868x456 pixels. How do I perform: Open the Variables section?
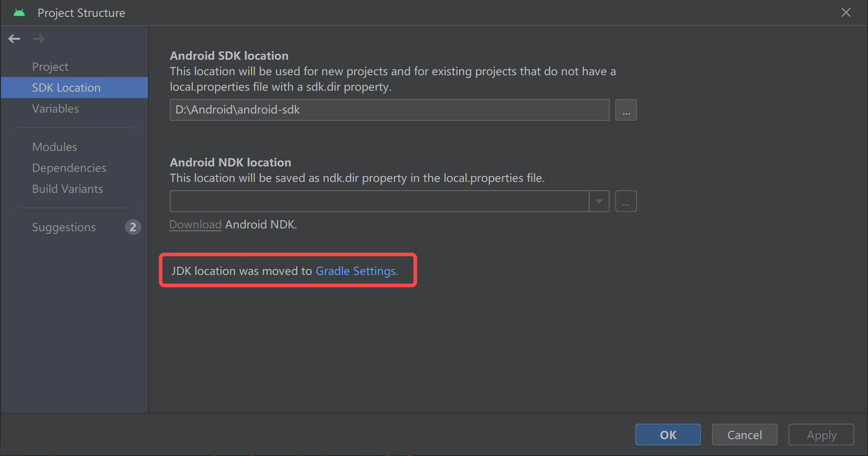pyautogui.click(x=55, y=109)
